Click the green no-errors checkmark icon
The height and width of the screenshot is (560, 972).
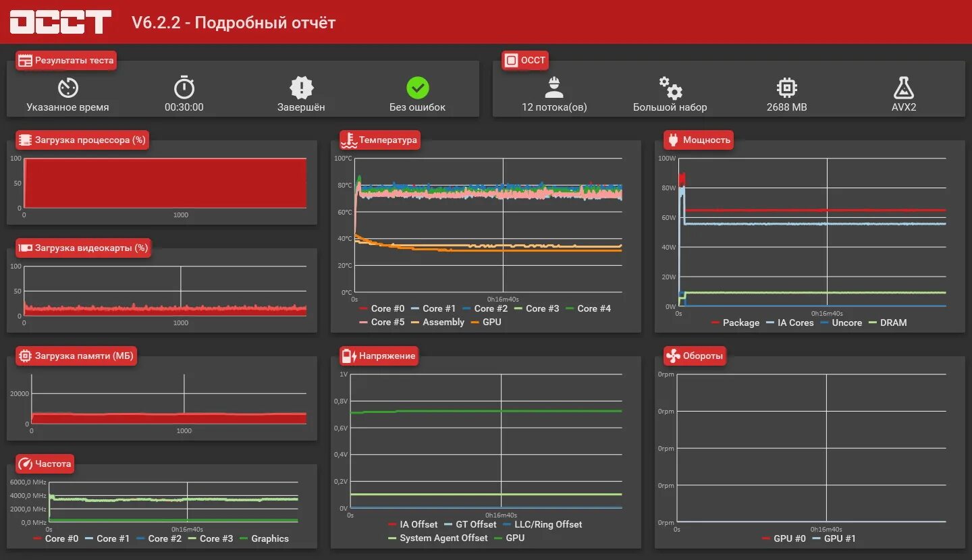418,88
